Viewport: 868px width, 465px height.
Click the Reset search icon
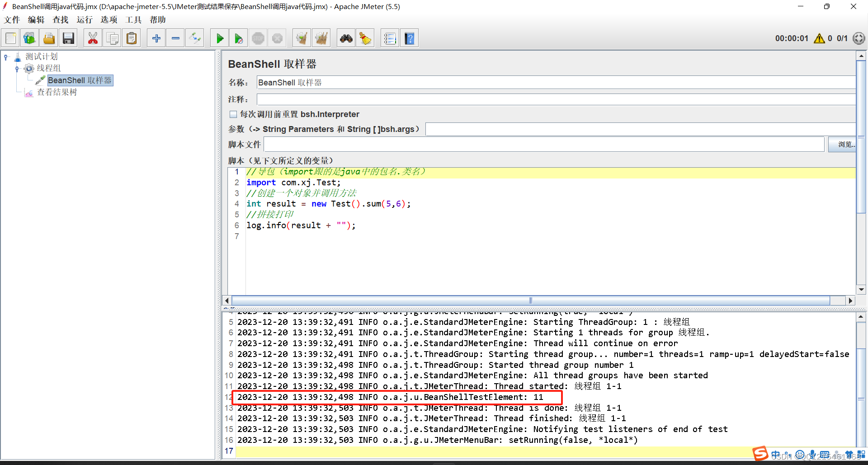365,38
